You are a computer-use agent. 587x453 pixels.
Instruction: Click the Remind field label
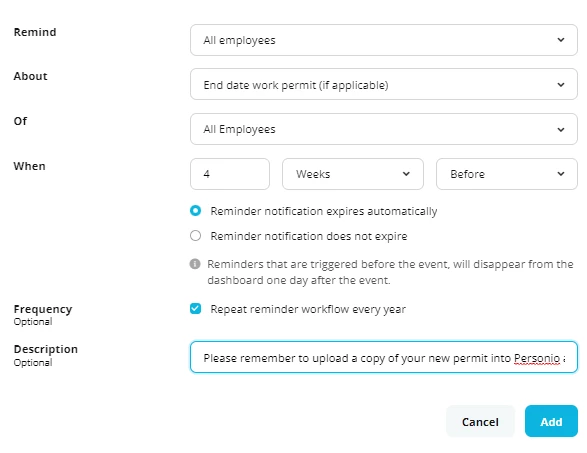click(35, 32)
